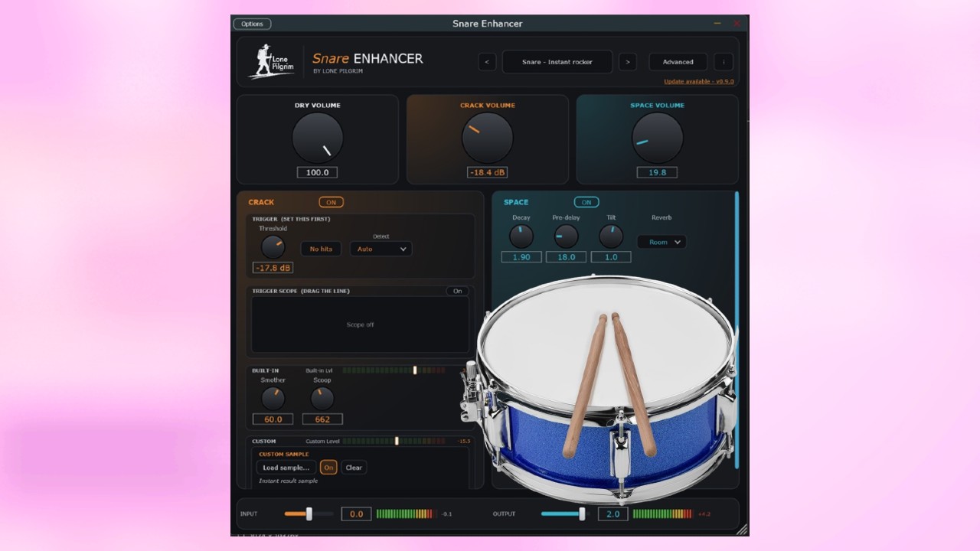Image resolution: width=980 pixels, height=551 pixels.
Task: Go to the next preset
Action: 628,62
